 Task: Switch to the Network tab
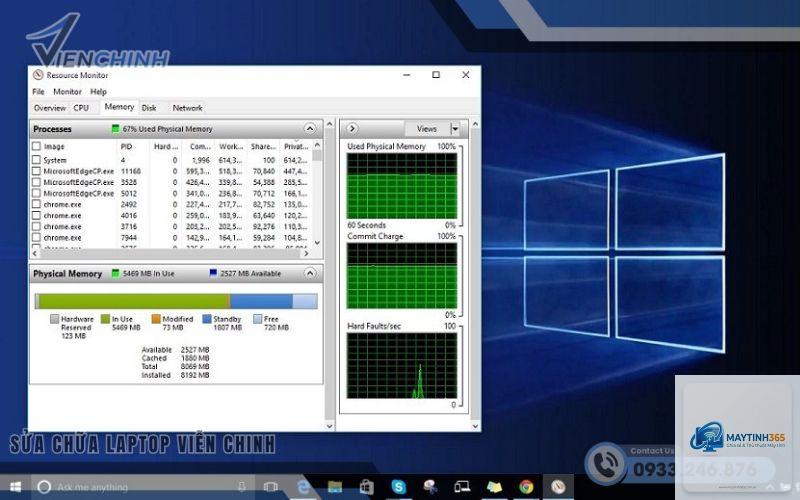click(x=187, y=108)
